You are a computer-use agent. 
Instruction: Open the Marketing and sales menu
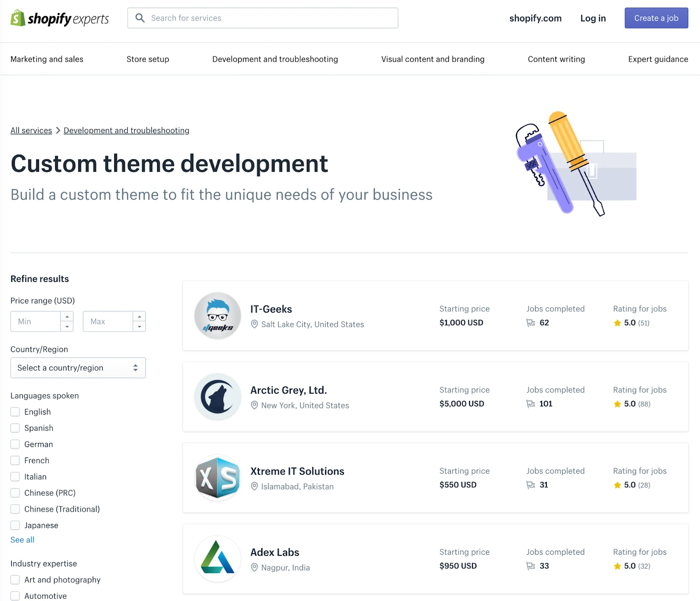coord(47,59)
